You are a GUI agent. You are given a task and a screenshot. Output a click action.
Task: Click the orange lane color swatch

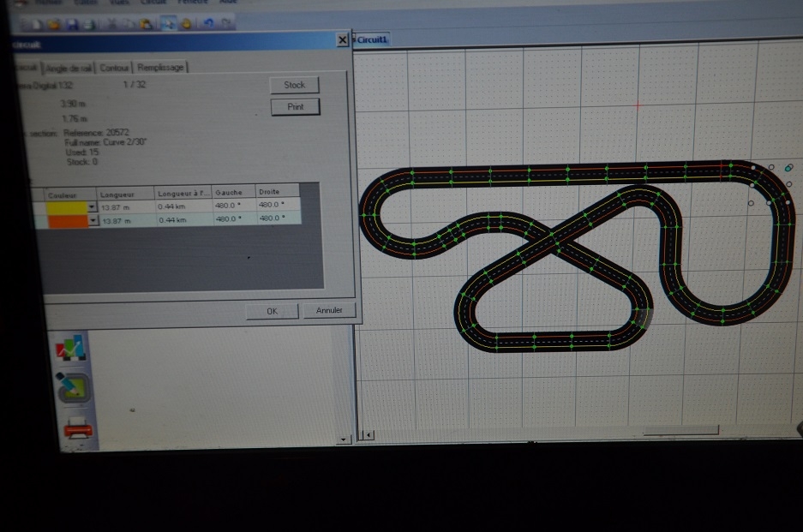tap(68, 221)
